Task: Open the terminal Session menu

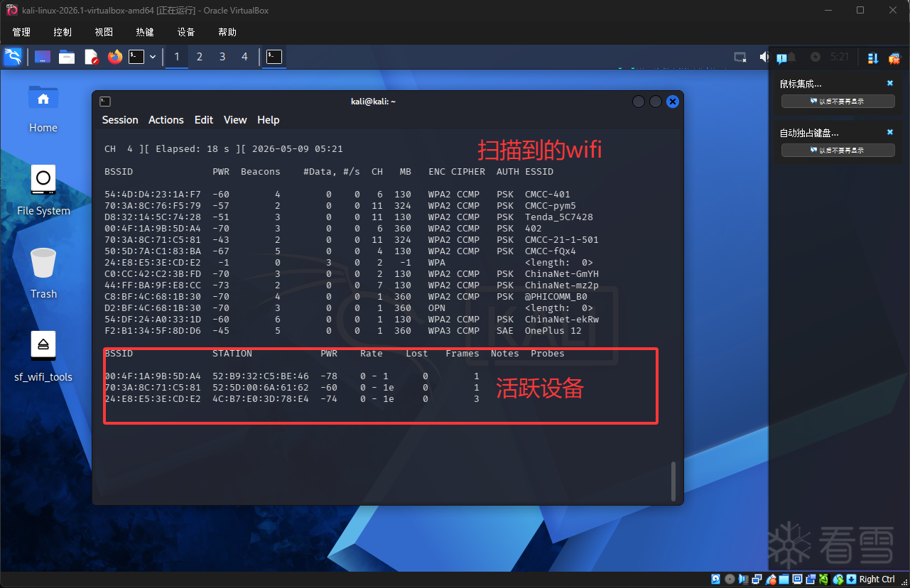Action: point(120,120)
